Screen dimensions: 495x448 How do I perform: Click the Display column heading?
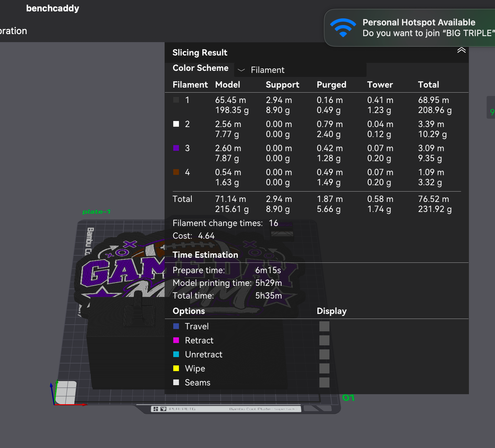(x=331, y=311)
